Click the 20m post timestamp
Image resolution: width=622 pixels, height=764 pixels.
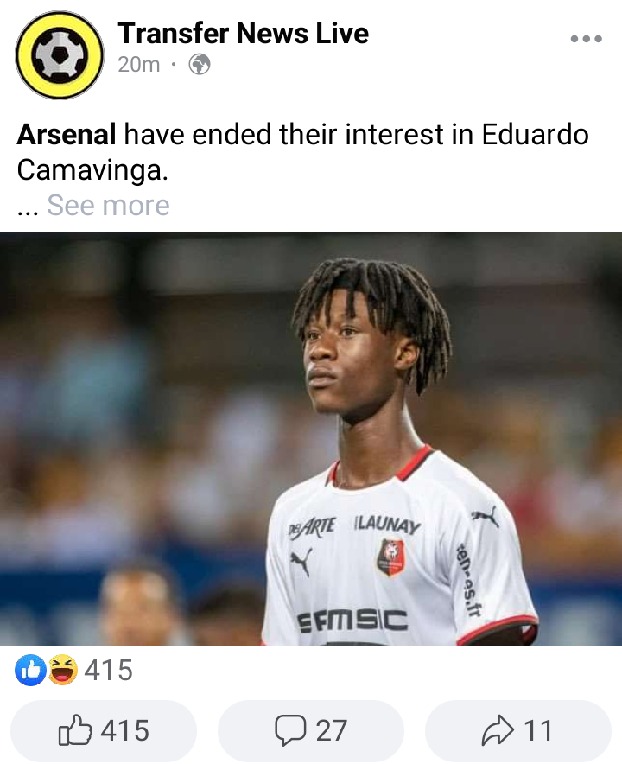[x=138, y=64]
